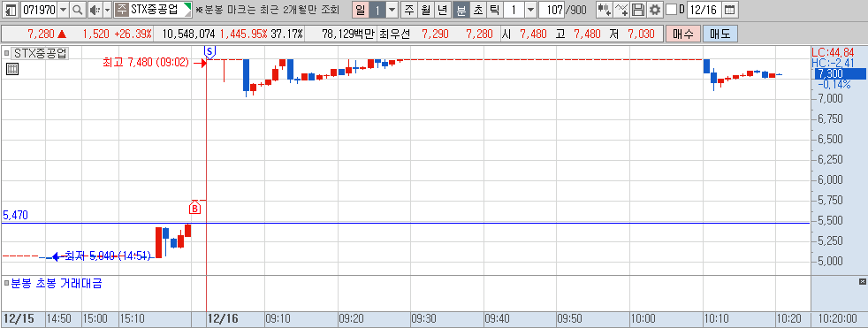Open chart settings gear icon

click(x=655, y=10)
